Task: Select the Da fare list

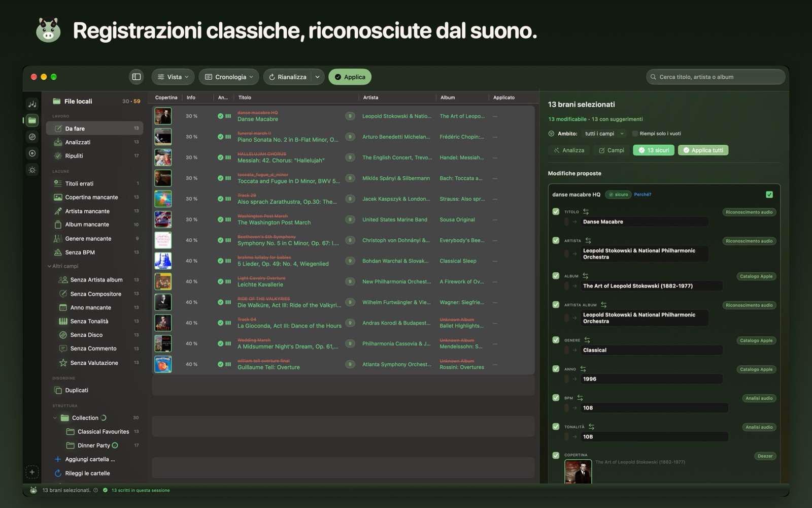Action: [x=94, y=129]
